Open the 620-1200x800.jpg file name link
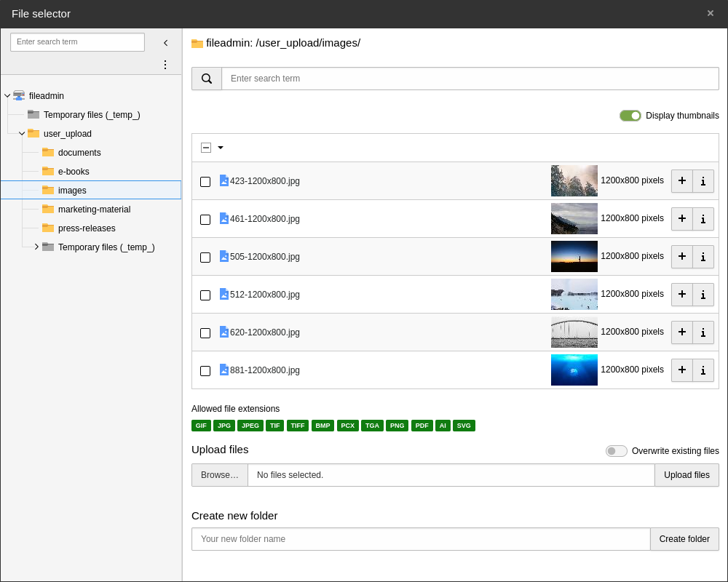This screenshot has width=728, height=582. click(265, 332)
